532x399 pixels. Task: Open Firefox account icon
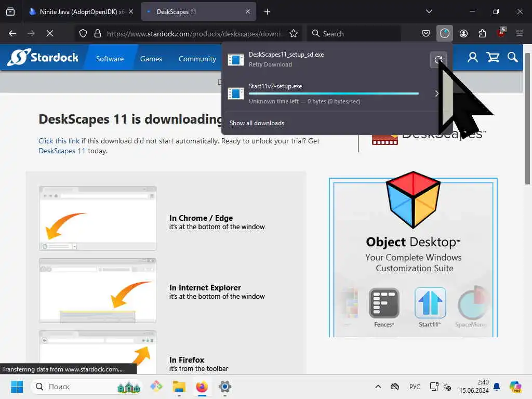point(463,33)
